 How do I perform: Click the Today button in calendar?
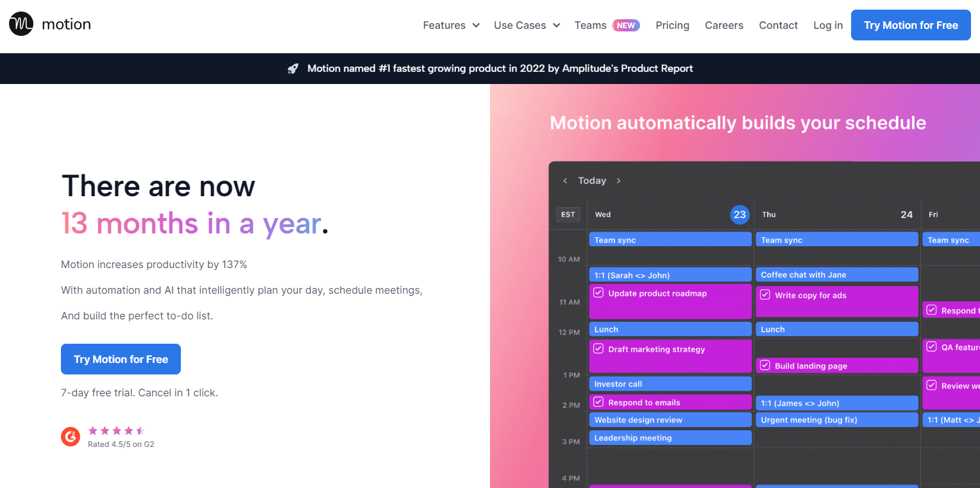(x=592, y=181)
